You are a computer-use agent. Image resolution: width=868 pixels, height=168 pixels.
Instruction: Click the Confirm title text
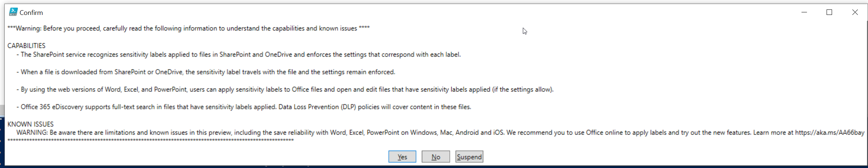click(31, 13)
